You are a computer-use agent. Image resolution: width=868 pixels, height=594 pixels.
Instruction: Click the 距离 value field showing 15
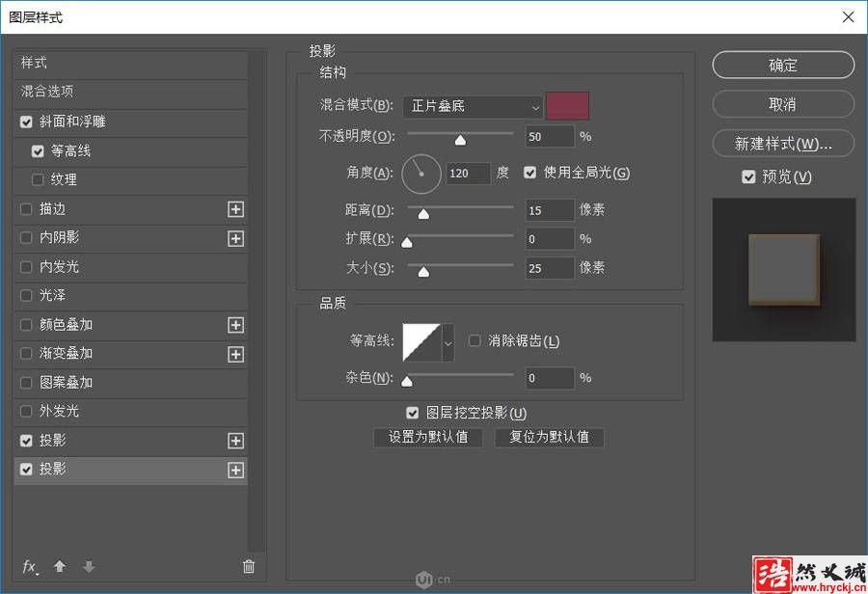[x=549, y=210]
